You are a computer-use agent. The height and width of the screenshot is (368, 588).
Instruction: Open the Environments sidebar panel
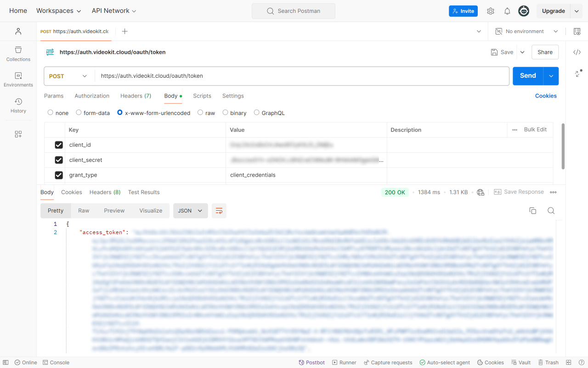click(x=18, y=80)
